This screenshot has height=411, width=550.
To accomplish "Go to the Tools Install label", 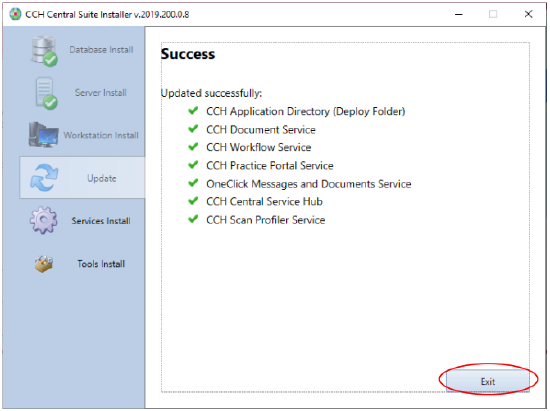I will point(101,264).
